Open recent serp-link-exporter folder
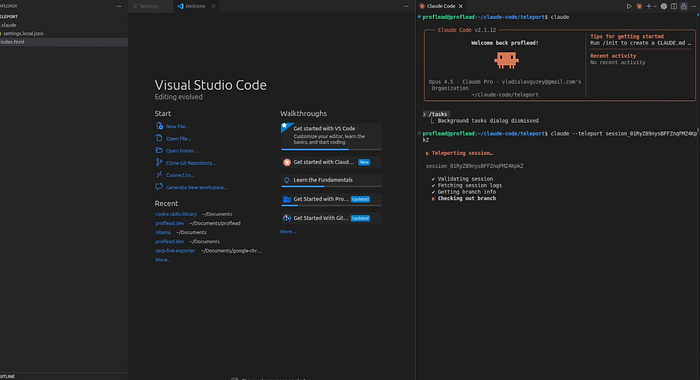Screen dimensions: 700x380 coord(175,251)
